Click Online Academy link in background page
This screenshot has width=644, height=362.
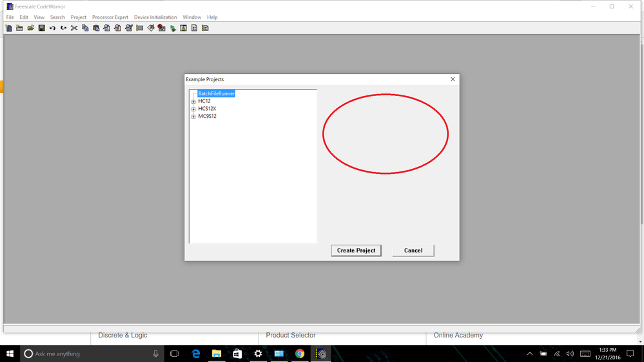point(458,336)
